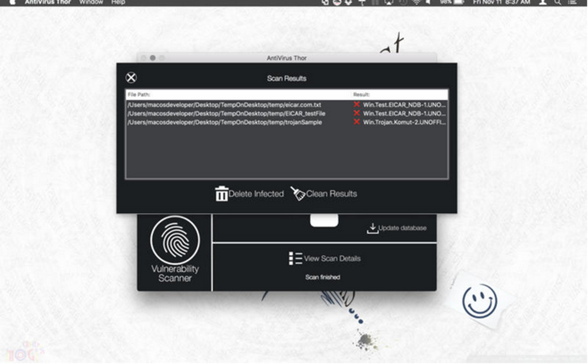Click the Clean Results label
The height and width of the screenshot is (364, 588).
pyautogui.click(x=331, y=194)
